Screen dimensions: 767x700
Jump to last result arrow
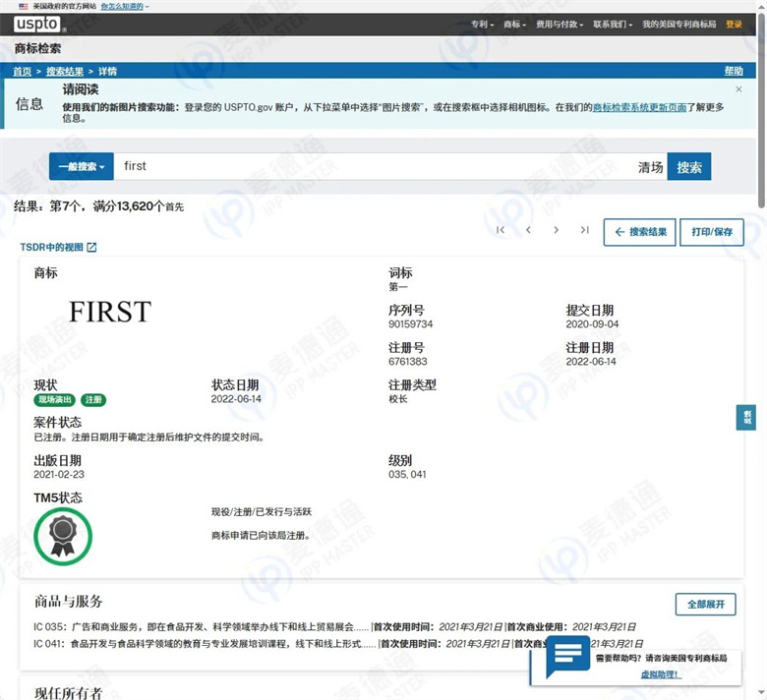(x=584, y=230)
